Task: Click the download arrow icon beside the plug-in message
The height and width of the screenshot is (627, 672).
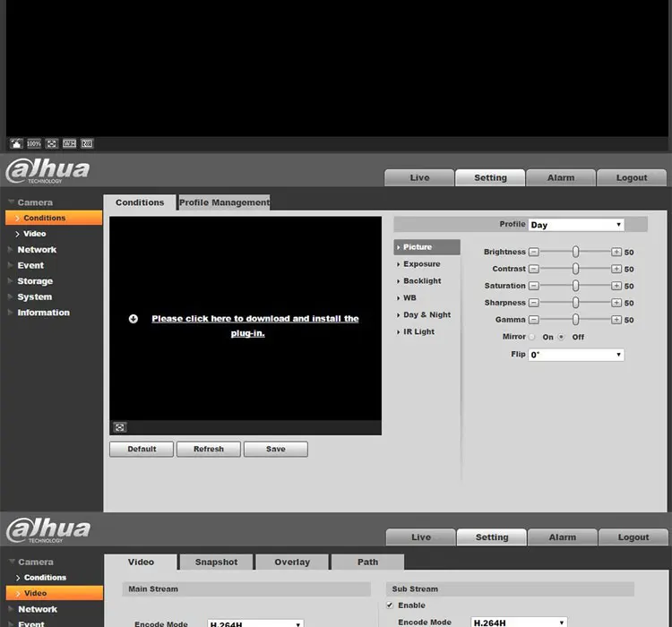Action: point(134,319)
